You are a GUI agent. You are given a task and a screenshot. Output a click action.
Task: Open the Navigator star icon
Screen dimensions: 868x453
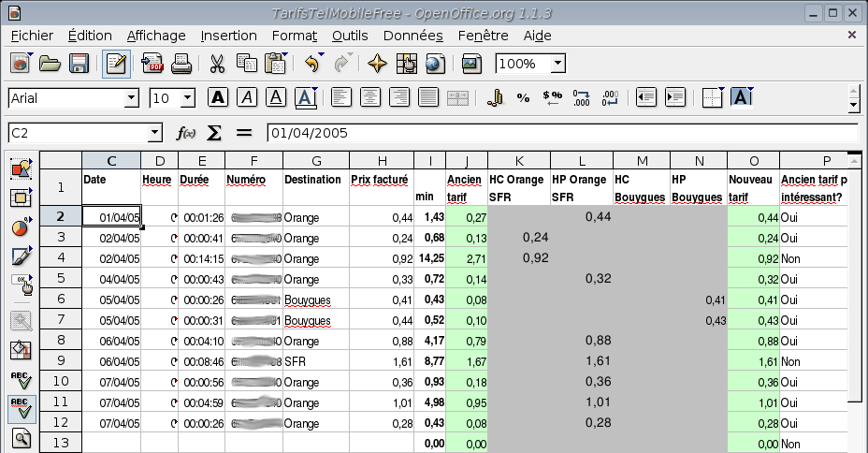coord(377,64)
